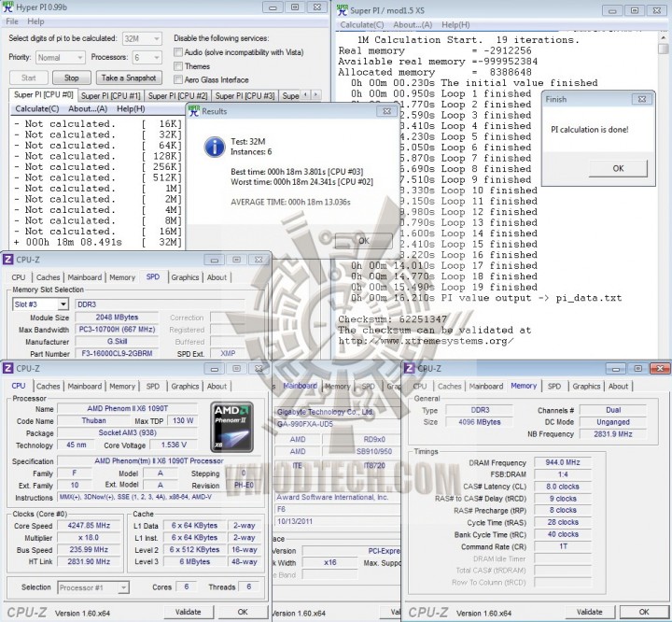Click the DRAM Frequency 944.0 MHz field
Image resolution: width=672 pixels, height=622 pixels.
(x=563, y=462)
